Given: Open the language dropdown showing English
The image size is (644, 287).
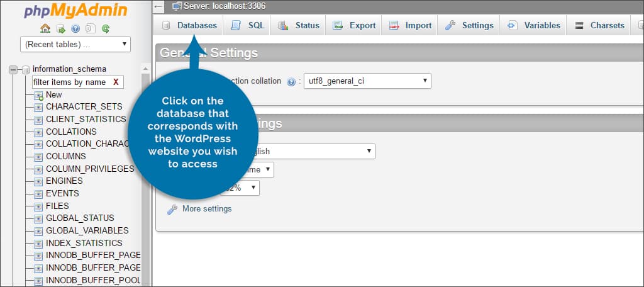Looking at the screenshot, I should coord(314,151).
